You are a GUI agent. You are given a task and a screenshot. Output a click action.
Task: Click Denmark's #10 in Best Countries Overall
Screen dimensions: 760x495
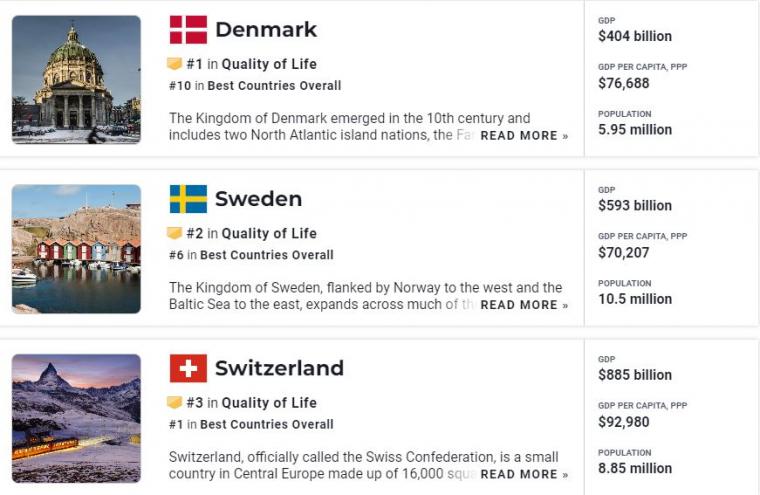pyautogui.click(x=255, y=86)
